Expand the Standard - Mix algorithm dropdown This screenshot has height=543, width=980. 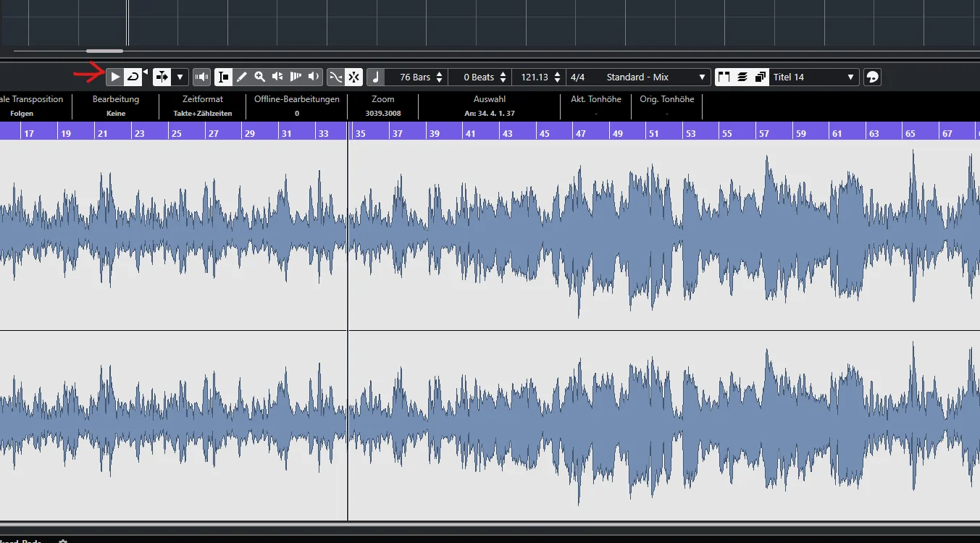(701, 77)
